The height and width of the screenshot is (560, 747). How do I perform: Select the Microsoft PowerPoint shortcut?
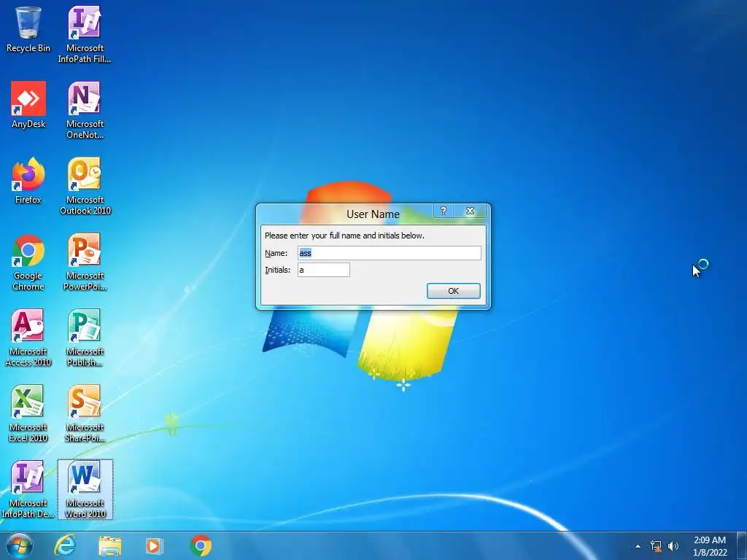tap(85, 262)
